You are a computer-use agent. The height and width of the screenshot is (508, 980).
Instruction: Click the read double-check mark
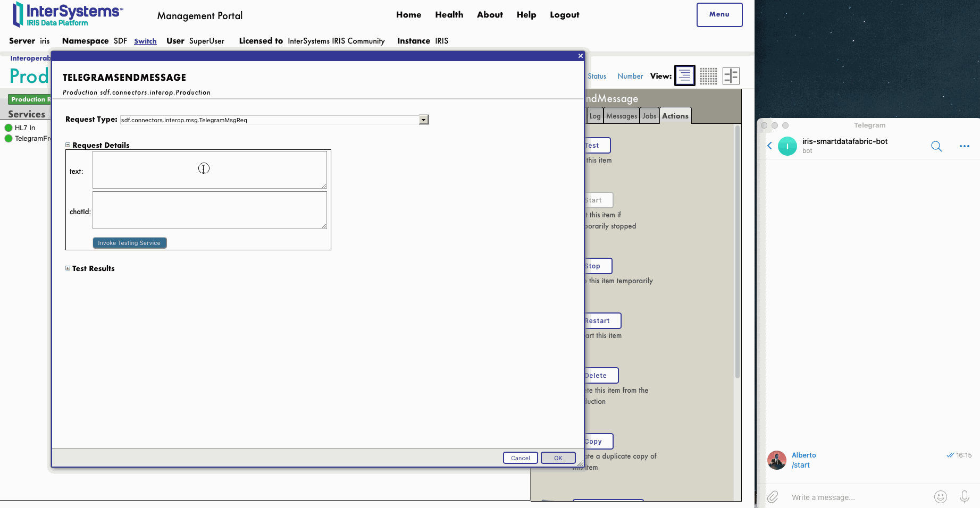pos(950,455)
